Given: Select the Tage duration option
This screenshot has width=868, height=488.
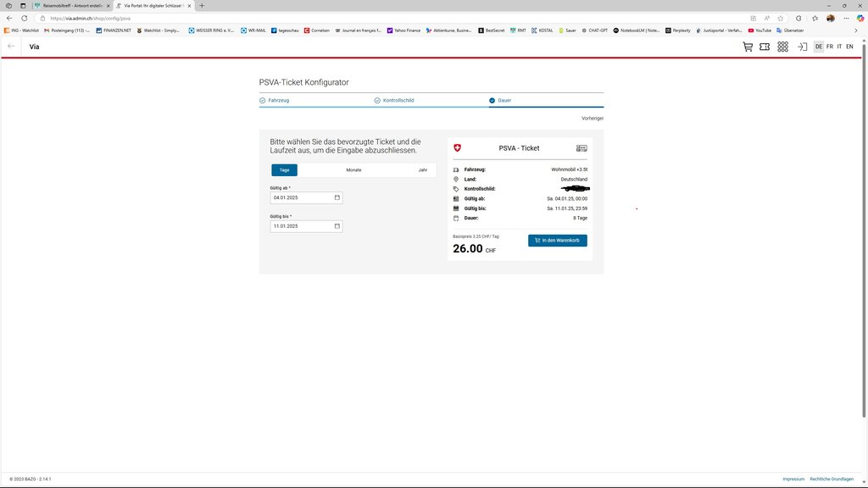Looking at the screenshot, I should (284, 169).
